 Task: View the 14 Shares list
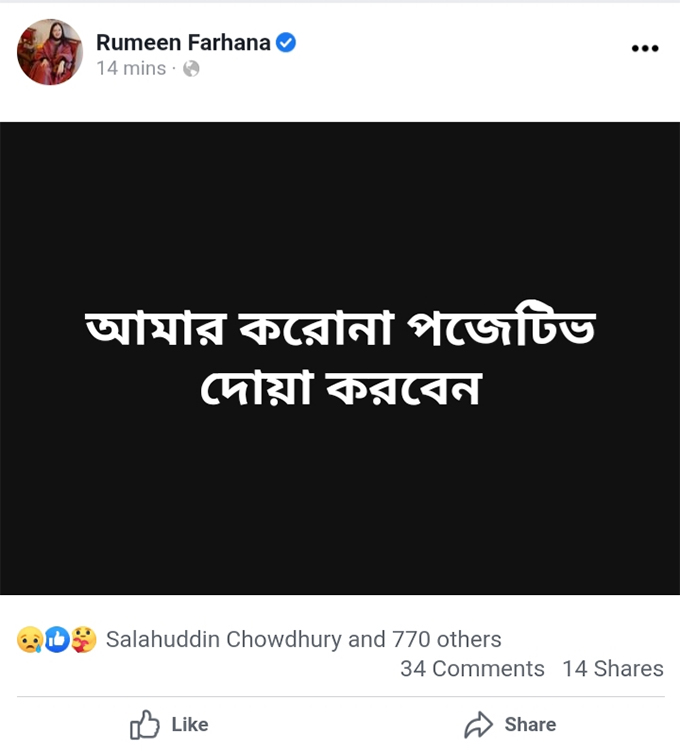612,669
